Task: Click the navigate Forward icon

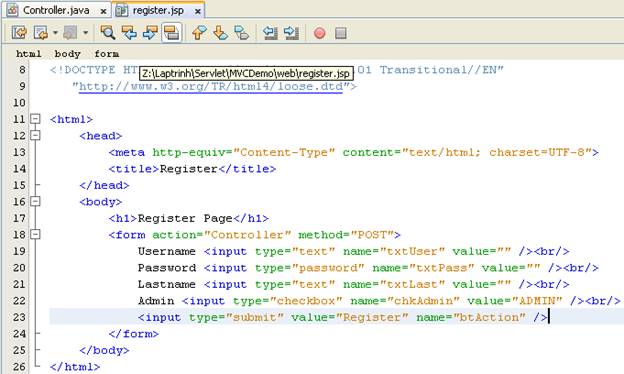Action: (x=70, y=33)
